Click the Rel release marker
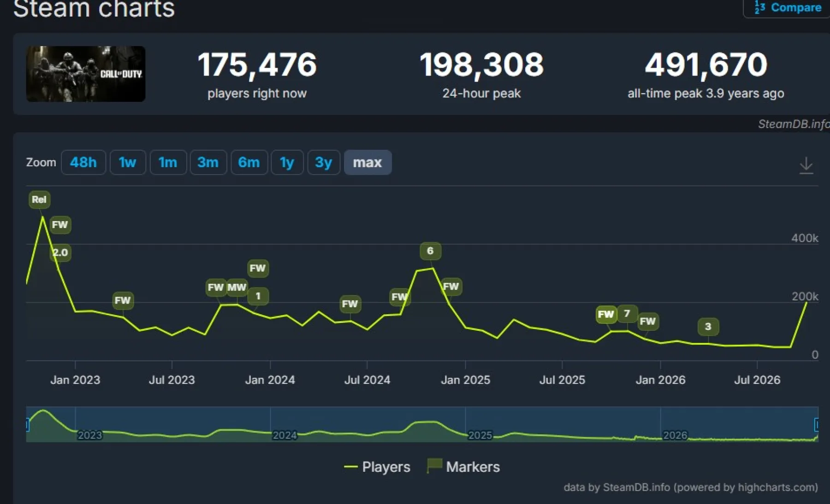The width and height of the screenshot is (830, 504). click(39, 199)
